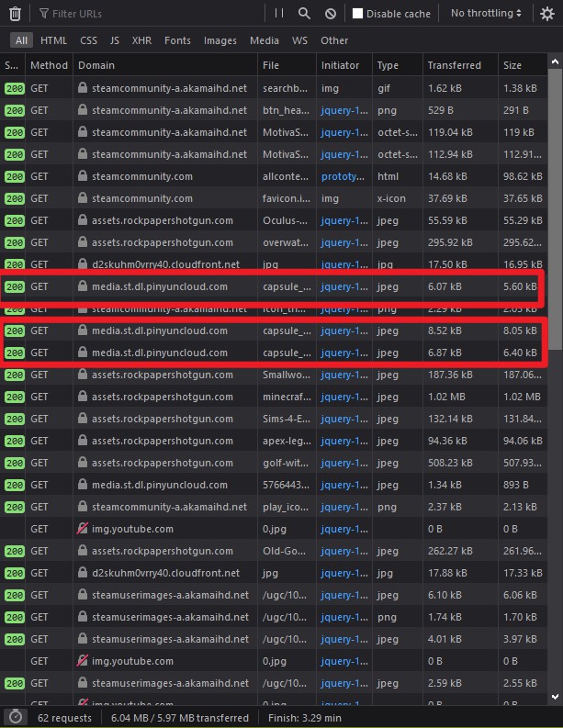Viewport: 563px width, 728px height.
Task: Open the search panel magnifier icon
Action: coord(304,14)
